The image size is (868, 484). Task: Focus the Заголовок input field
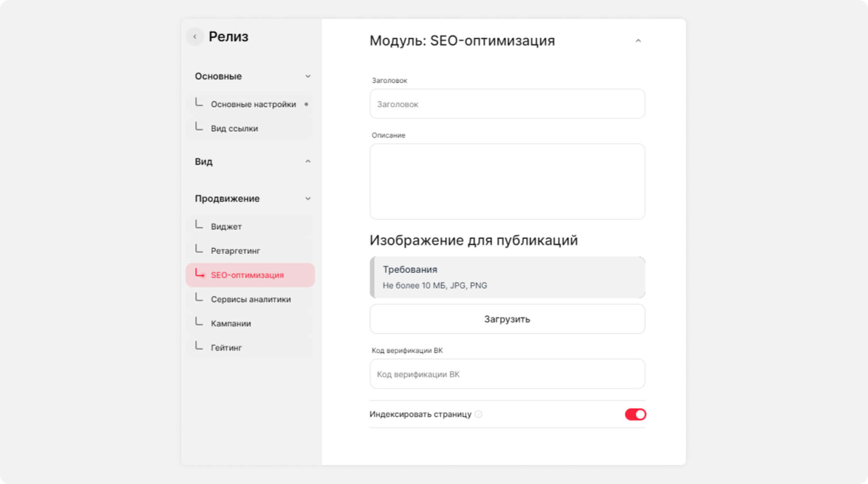point(507,104)
